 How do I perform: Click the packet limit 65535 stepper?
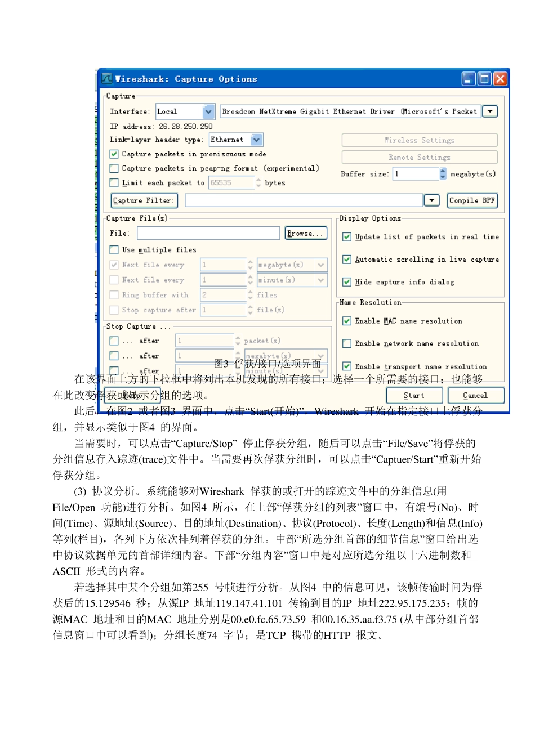(x=258, y=183)
